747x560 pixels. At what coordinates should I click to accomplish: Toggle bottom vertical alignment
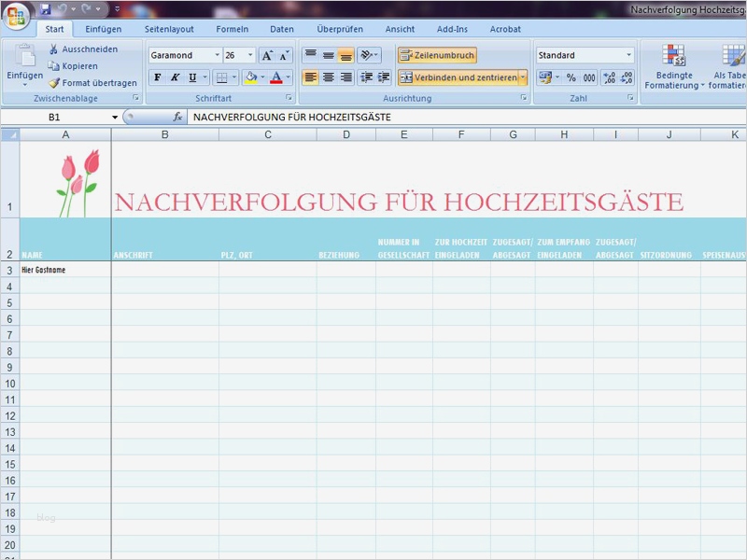345,55
